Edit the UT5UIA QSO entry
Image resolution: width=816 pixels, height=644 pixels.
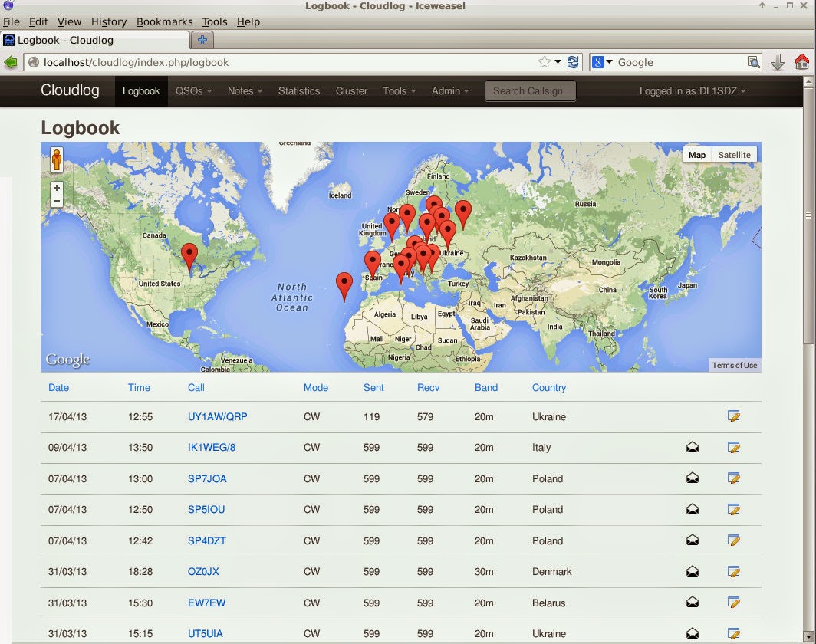(734, 633)
